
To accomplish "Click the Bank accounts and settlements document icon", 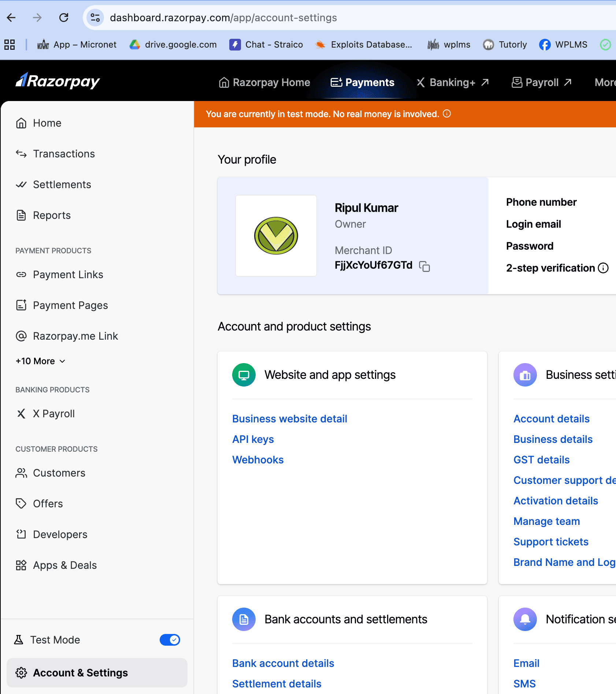I will tap(244, 619).
